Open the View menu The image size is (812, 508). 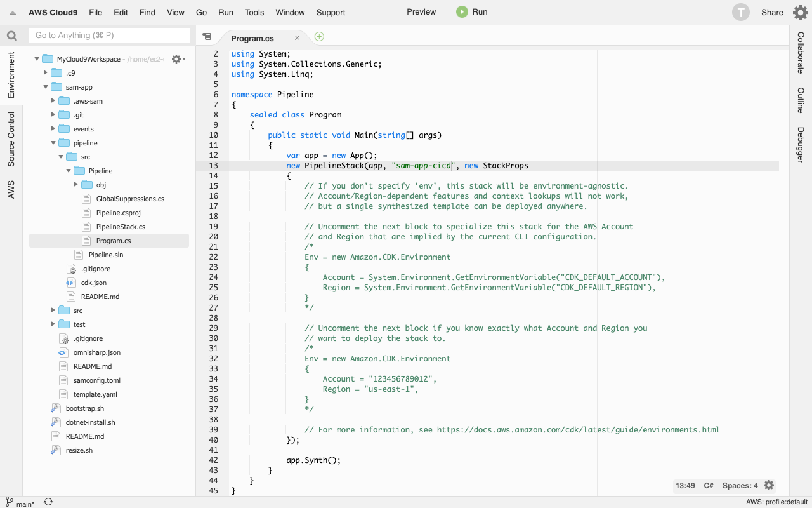(176, 12)
